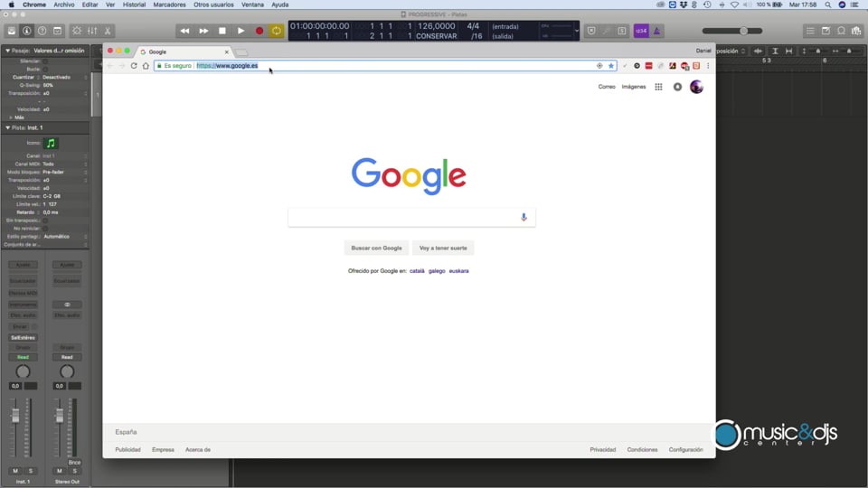Start voice search microphone icon
Viewport: 868px width, 488px height.
point(524,218)
